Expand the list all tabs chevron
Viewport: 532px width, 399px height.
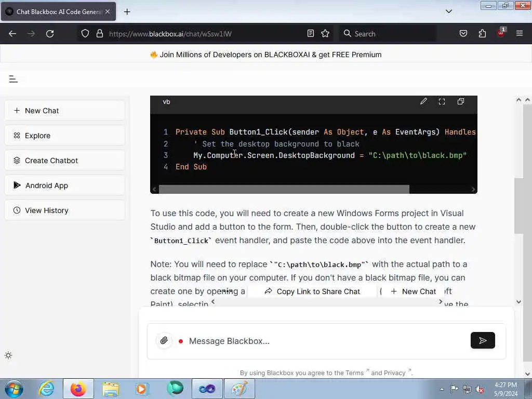pyautogui.click(x=449, y=11)
